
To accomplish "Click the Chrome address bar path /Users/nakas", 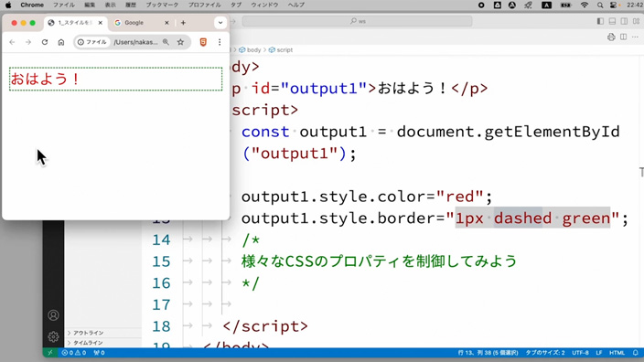I will [136, 42].
